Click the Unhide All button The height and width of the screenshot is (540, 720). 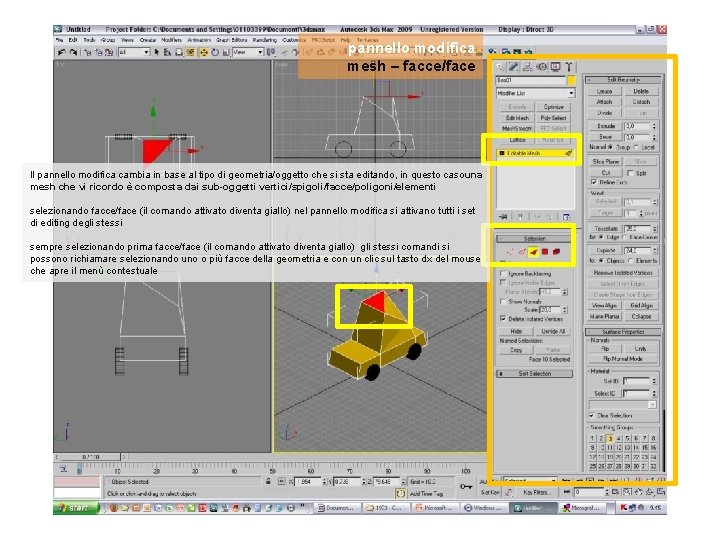click(x=553, y=331)
